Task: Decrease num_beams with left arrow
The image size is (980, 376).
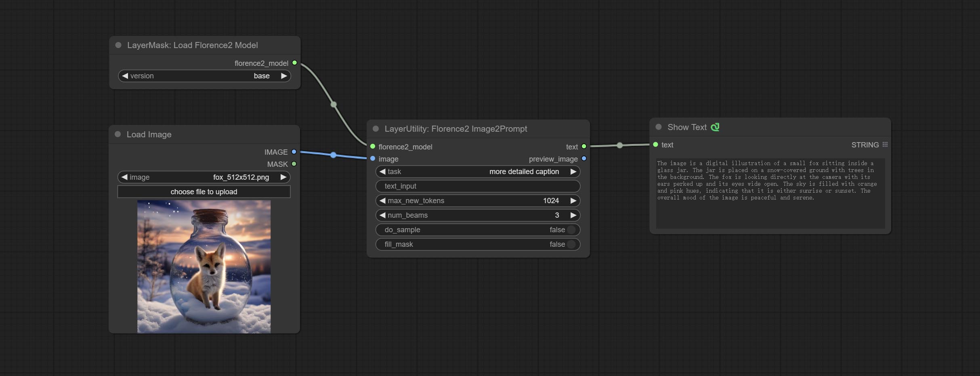Action: 382,215
